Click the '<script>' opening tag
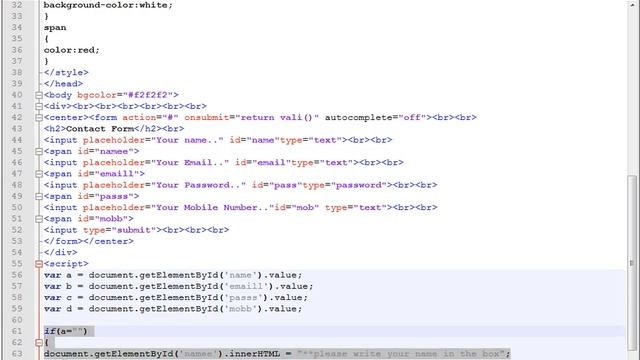 click(x=66, y=264)
